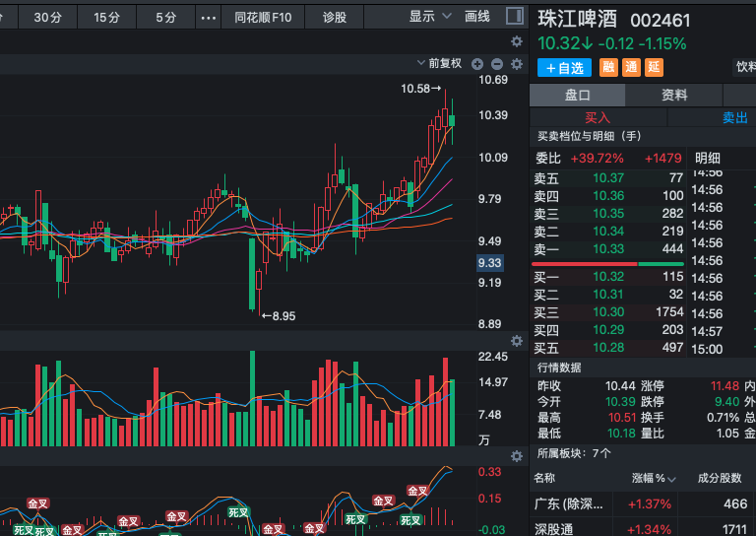Click the orange 延 badge

pos(654,67)
